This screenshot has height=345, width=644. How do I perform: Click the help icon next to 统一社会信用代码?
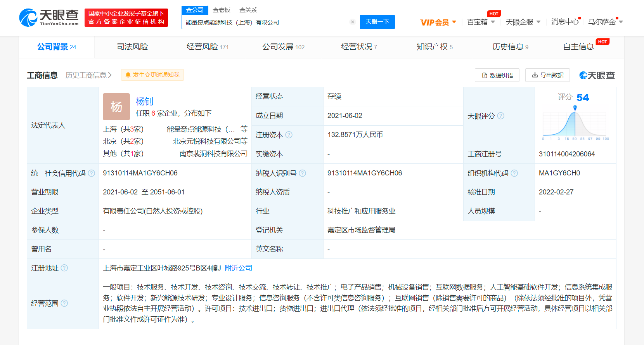pyautogui.click(x=92, y=173)
